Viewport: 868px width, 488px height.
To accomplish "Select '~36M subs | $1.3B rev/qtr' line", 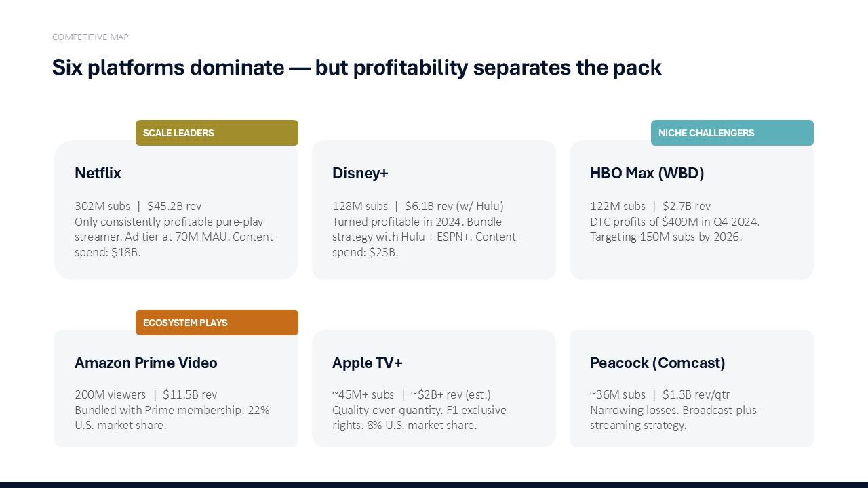I will tap(660, 394).
